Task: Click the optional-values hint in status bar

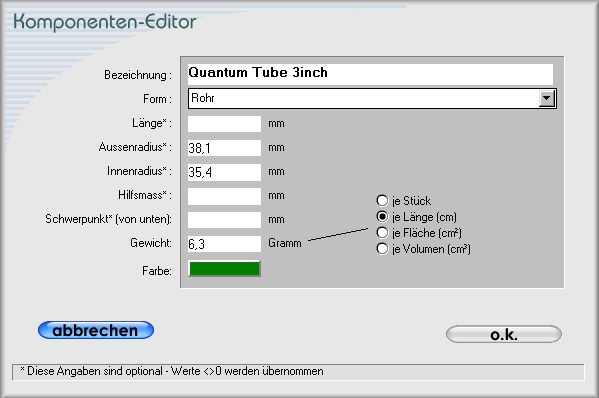Action: (172, 371)
